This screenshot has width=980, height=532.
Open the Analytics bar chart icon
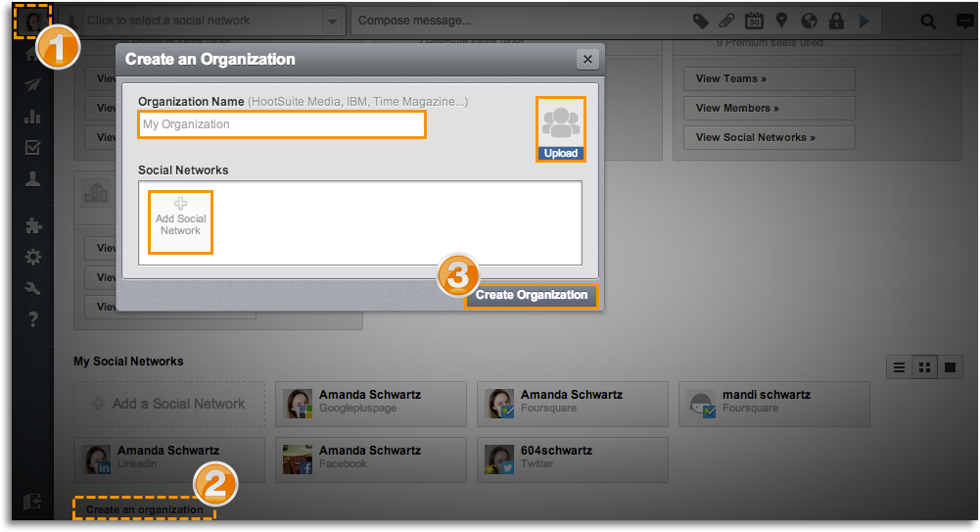(x=32, y=117)
